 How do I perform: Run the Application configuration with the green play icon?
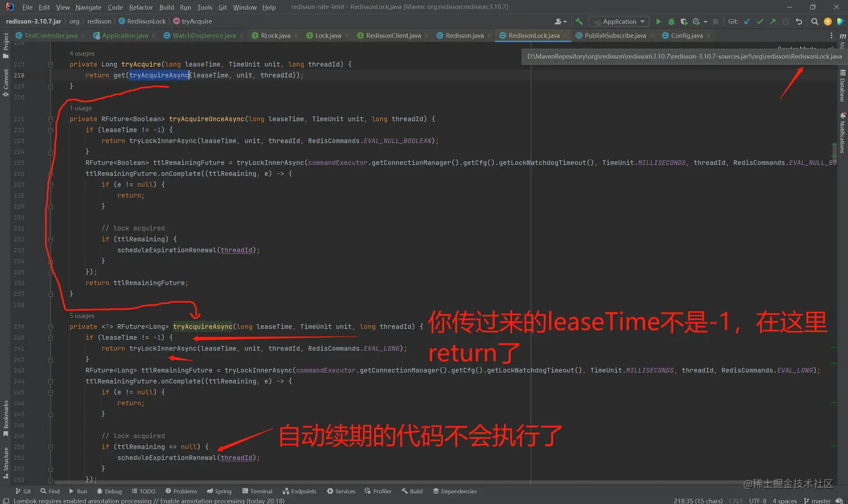coord(658,21)
